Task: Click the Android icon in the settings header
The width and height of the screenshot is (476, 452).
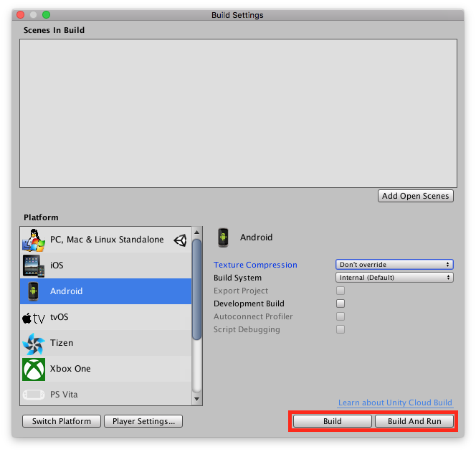Action: pyautogui.click(x=223, y=237)
